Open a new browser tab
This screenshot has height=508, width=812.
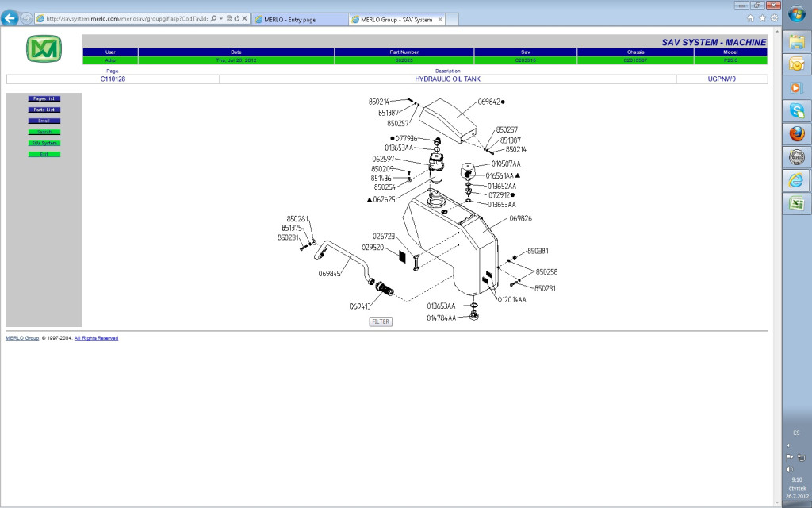pyautogui.click(x=451, y=20)
